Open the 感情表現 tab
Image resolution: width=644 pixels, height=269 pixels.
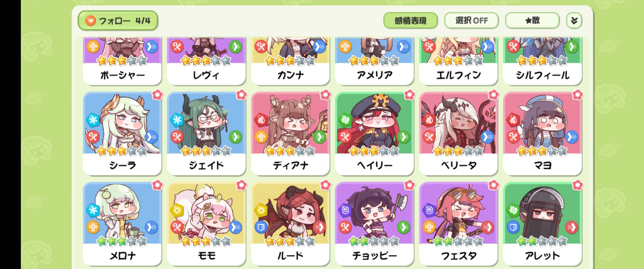(x=410, y=21)
